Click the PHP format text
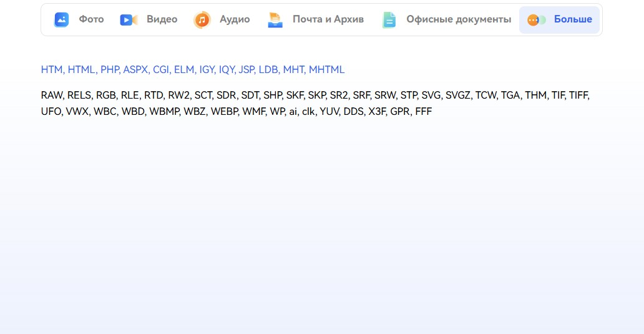This screenshot has width=644, height=334. [110, 70]
